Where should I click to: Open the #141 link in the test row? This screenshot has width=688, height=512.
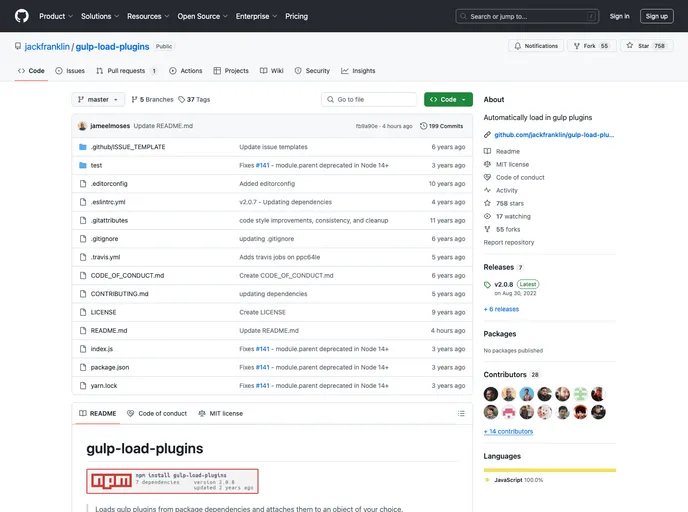tap(262, 165)
